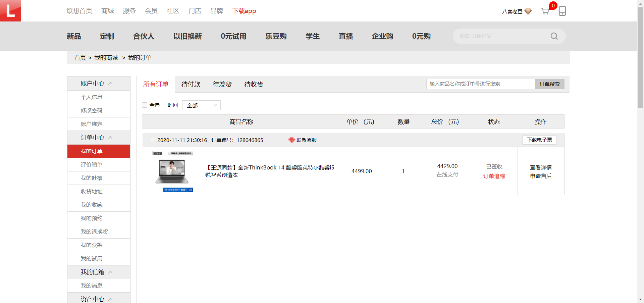The height and width of the screenshot is (303, 644).
Task: Open 会员 in top menu
Action: (151, 11)
